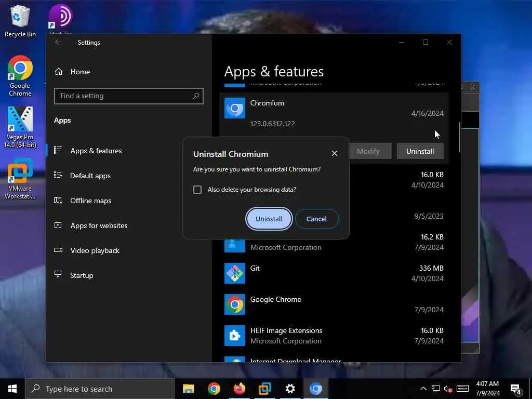Click the Git entry name
Viewport: 532px width, 399px height.
click(255, 268)
